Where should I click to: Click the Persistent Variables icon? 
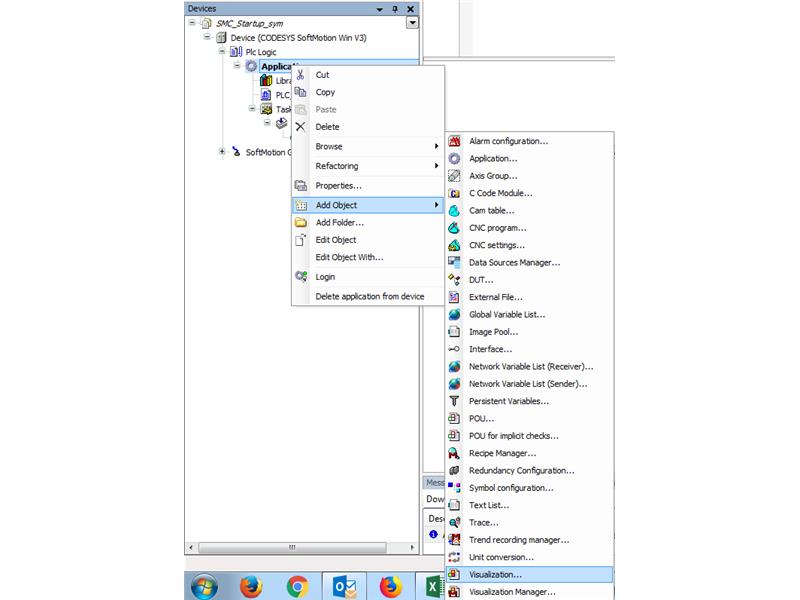(x=454, y=402)
